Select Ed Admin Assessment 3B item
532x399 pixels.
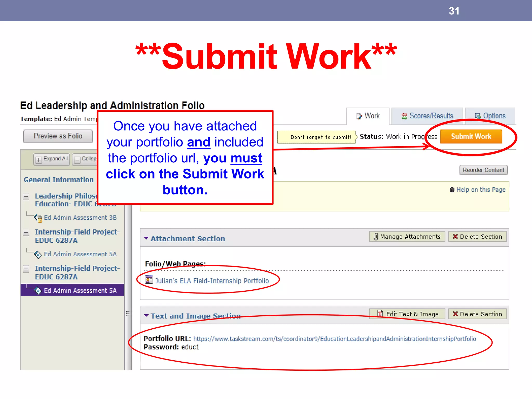coord(80,218)
